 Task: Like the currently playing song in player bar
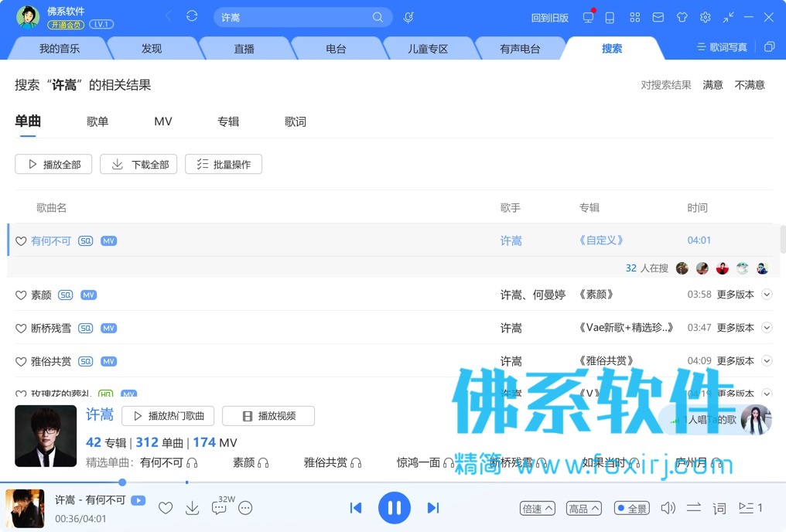pos(166,508)
